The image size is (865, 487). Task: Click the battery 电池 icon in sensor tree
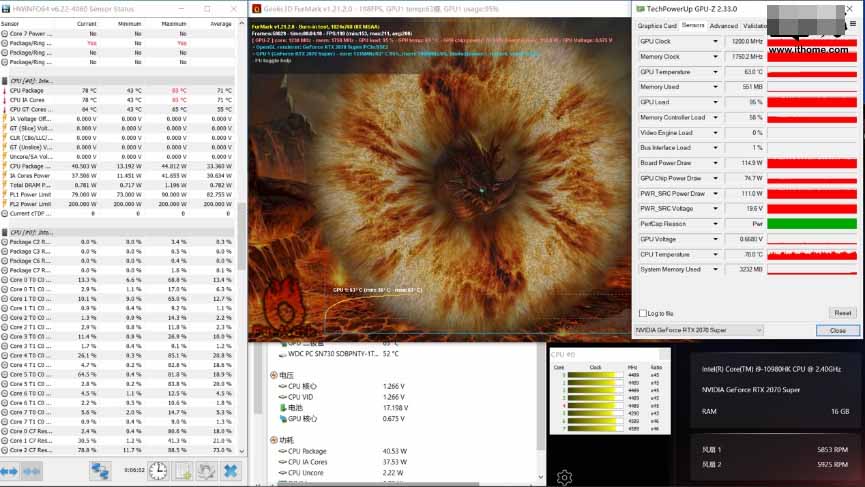(x=283, y=408)
